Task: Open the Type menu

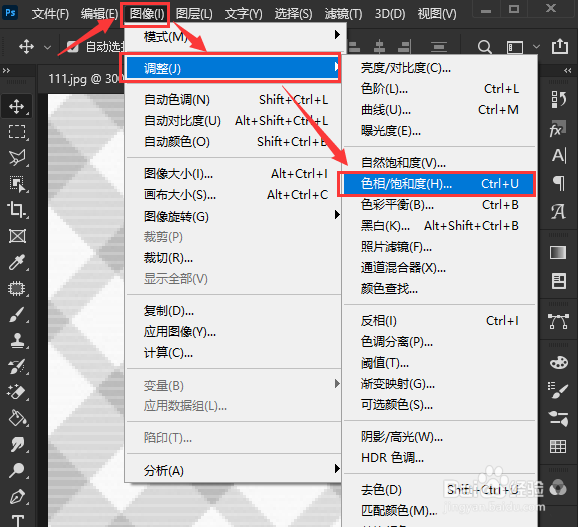Action: [x=244, y=14]
